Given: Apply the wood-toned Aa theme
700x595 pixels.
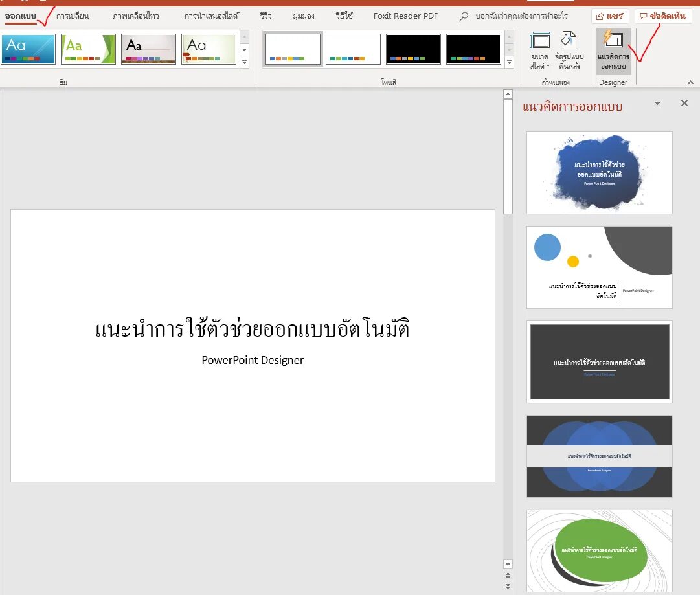Looking at the screenshot, I should pyautogui.click(x=149, y=49).
